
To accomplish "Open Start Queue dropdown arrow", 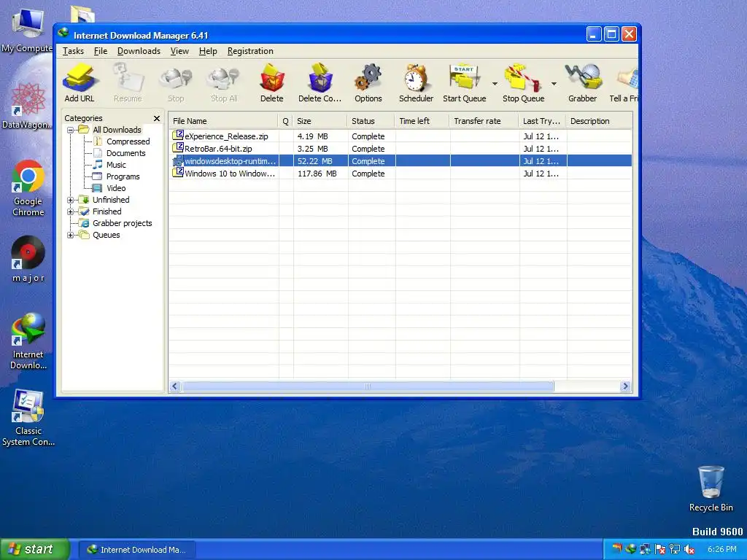I will coord(495,84).
